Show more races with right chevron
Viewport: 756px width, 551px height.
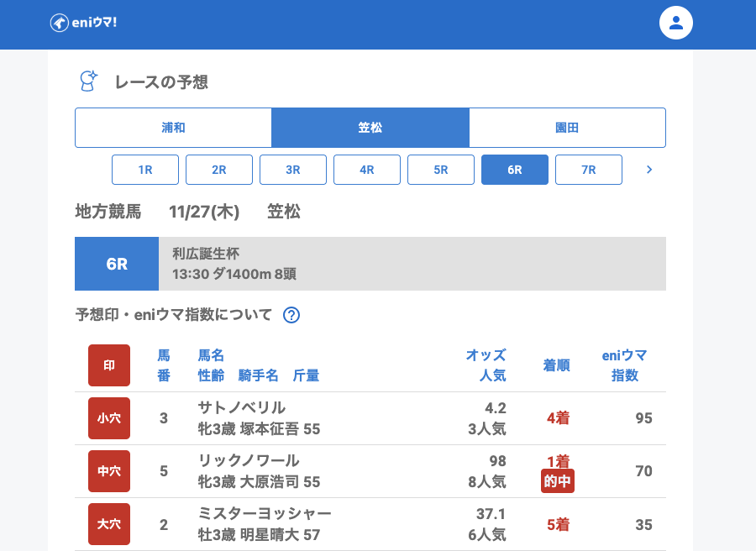(x=648, y=170)
